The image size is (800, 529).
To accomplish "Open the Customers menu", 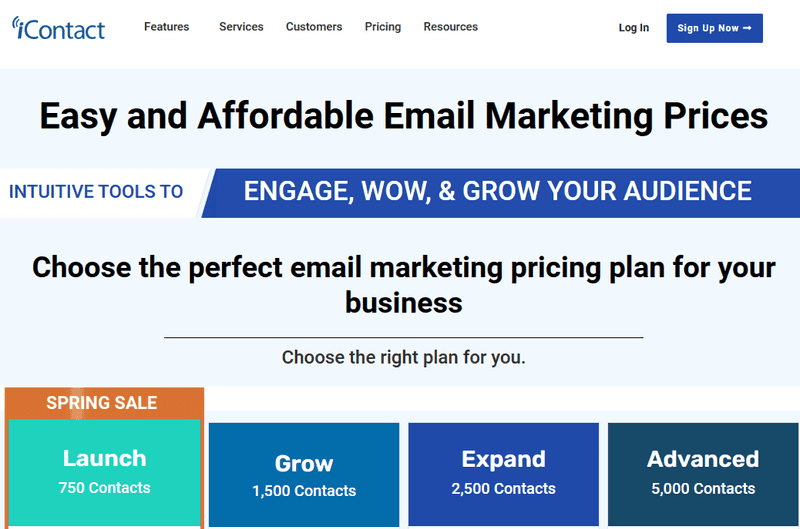I will pos(314,27).
